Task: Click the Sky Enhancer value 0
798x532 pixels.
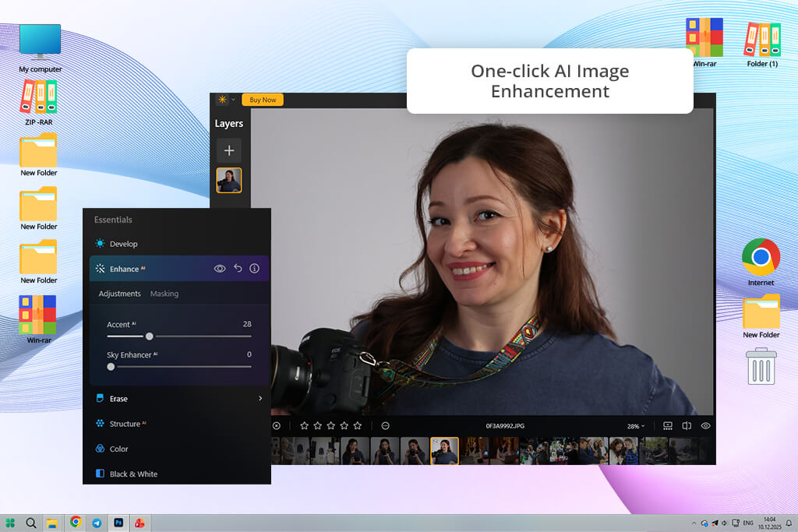Action: click(x=249, y=354)
